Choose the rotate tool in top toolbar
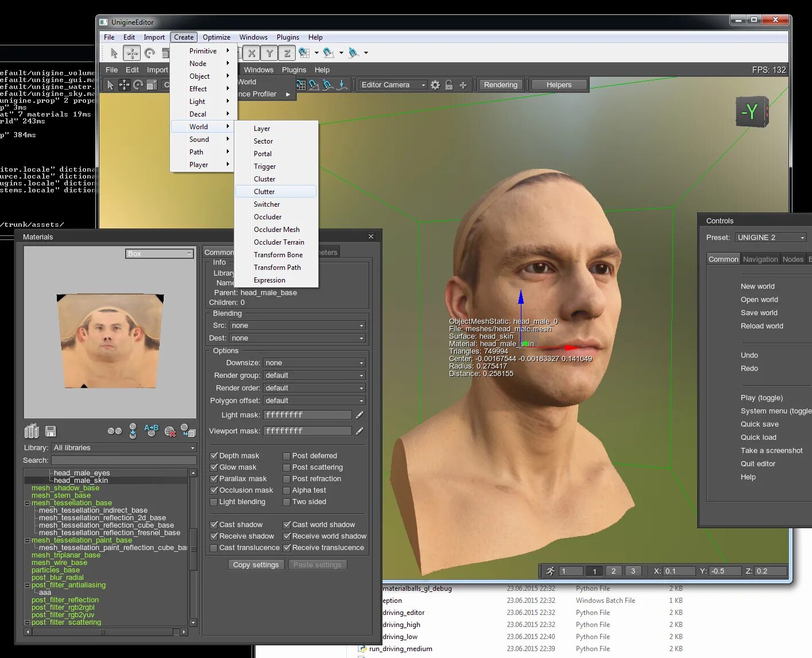Viewport: 812px width, 658px height. click(x=150, y=53)
